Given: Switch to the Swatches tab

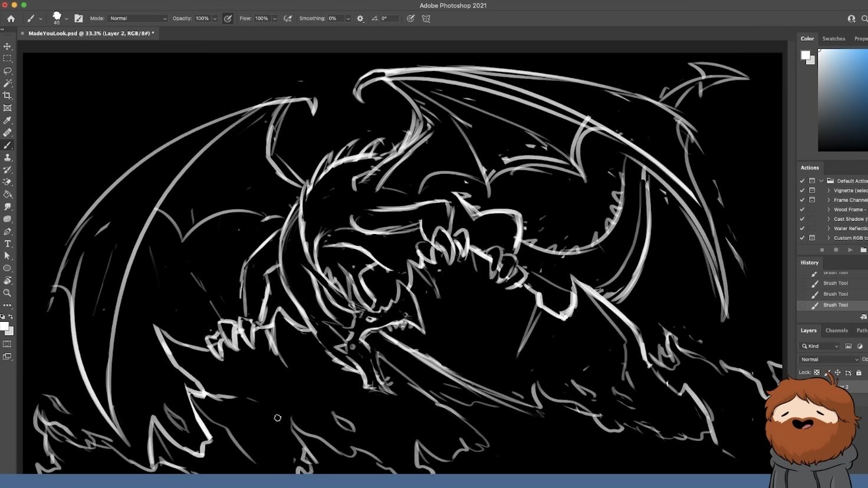Looking at the screenshot, I should [x=834, y=39].
